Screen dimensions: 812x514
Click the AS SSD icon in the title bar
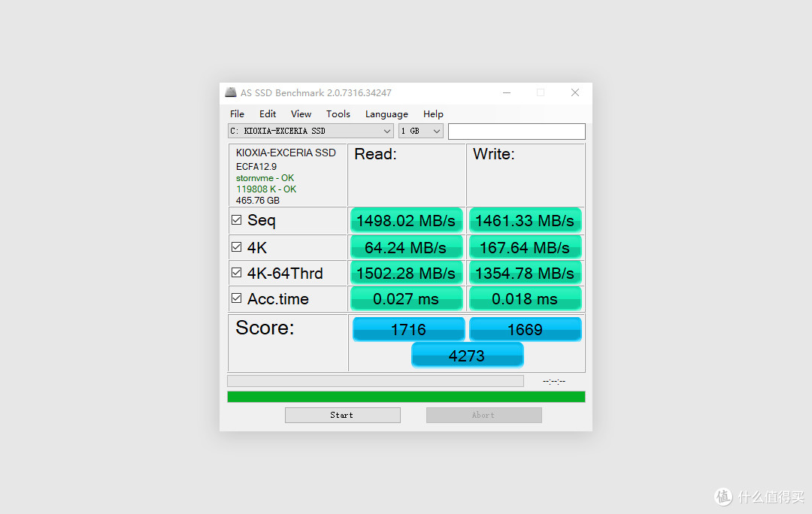231,92
